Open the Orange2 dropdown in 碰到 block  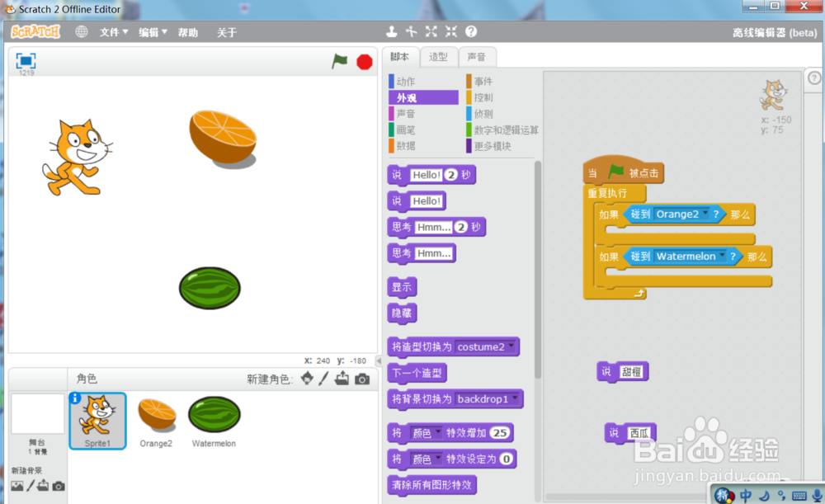pos(705,214)
